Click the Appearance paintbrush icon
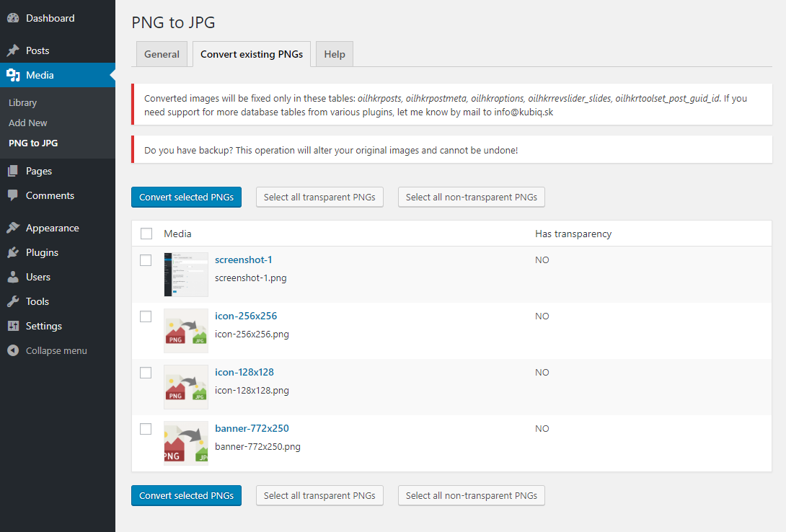Screen dimensions: 786x532 13,228
